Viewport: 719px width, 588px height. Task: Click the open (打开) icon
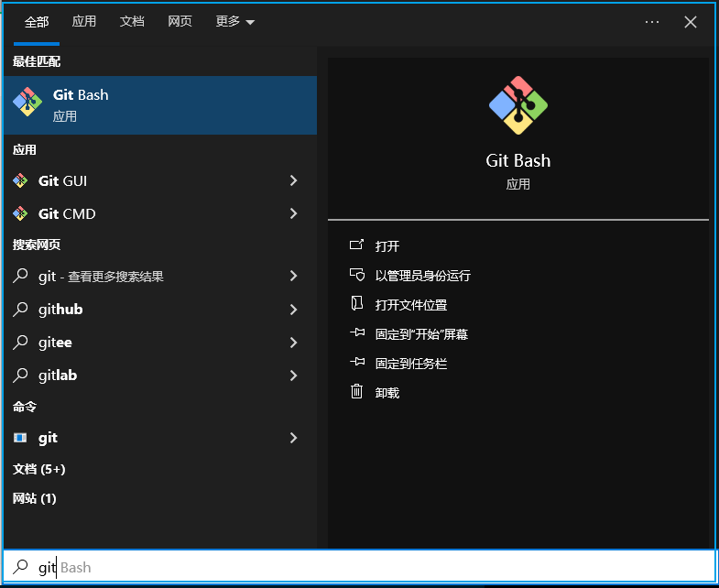pos(356,245)
